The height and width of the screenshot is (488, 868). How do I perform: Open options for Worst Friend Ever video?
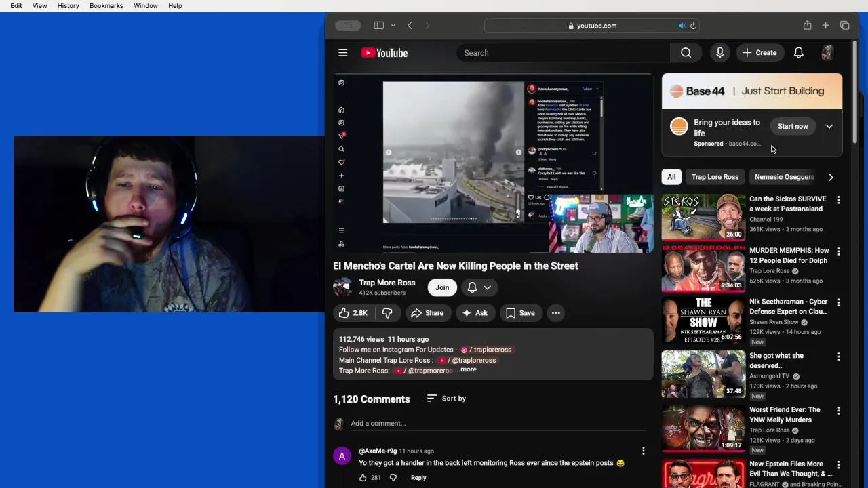pos(838,411)
